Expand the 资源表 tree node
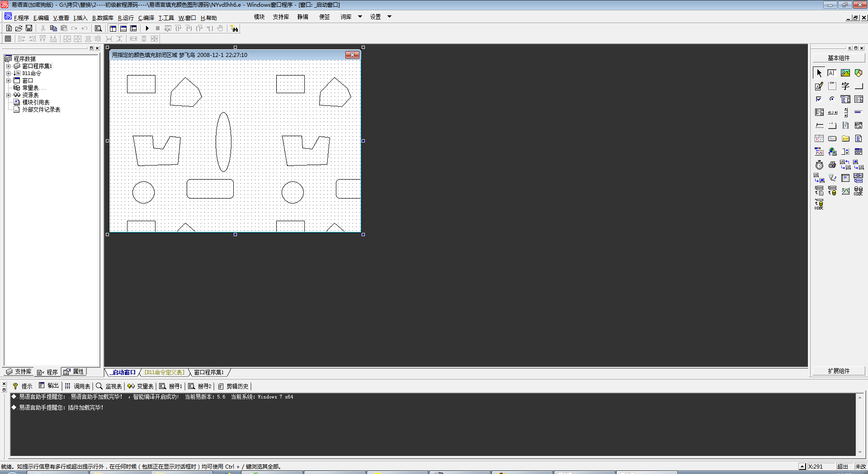This screenshot has width=868, height=474. [8, 95]
